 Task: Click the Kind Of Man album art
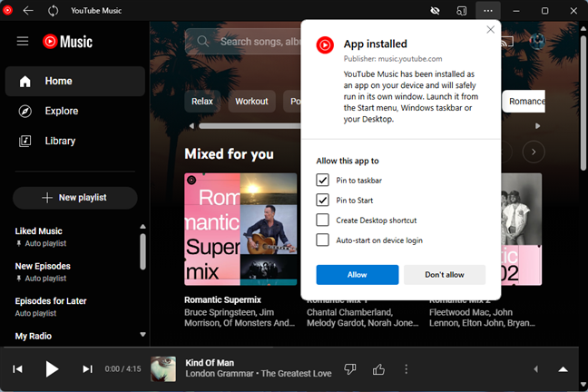click(x=163, y=369)
